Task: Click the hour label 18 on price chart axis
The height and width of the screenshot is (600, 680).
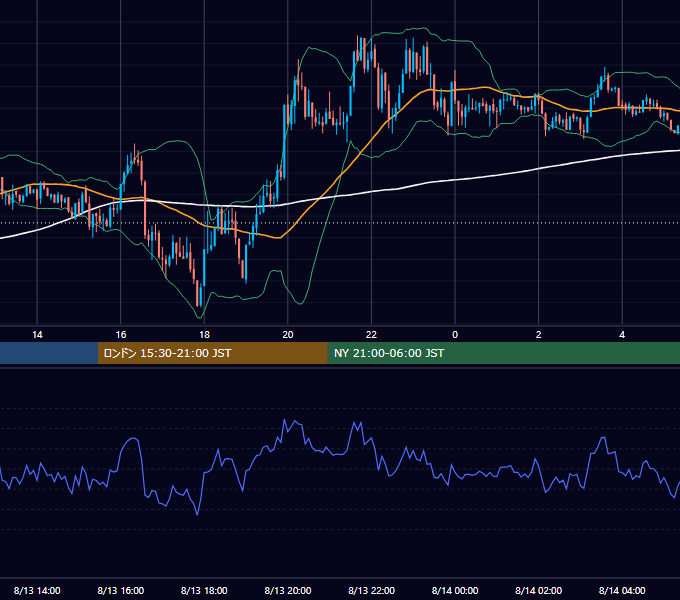Action: pos(204,335)
